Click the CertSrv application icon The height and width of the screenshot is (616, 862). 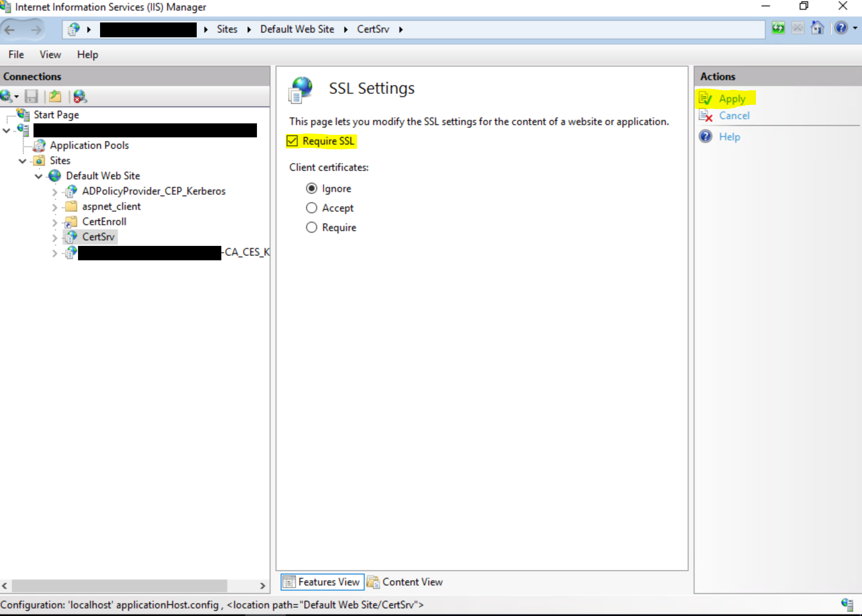(71, 237)
